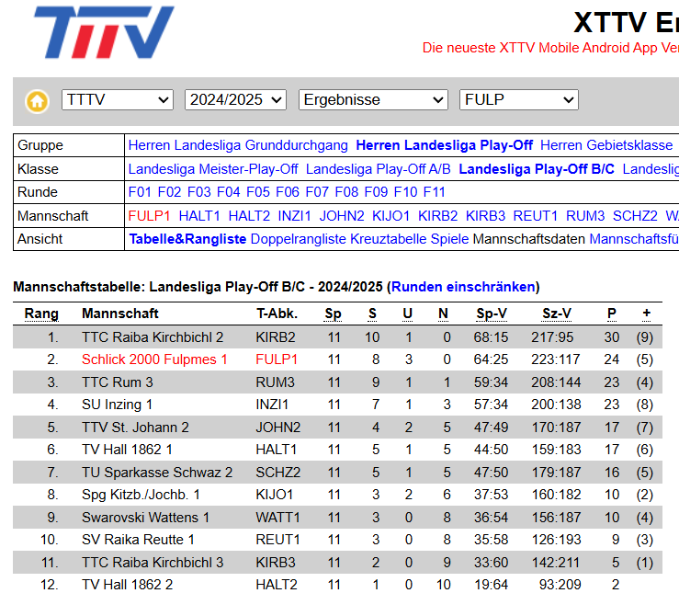This screenshot has width=679, height=616.
Task: Select round F07
Action: [317, 192]
